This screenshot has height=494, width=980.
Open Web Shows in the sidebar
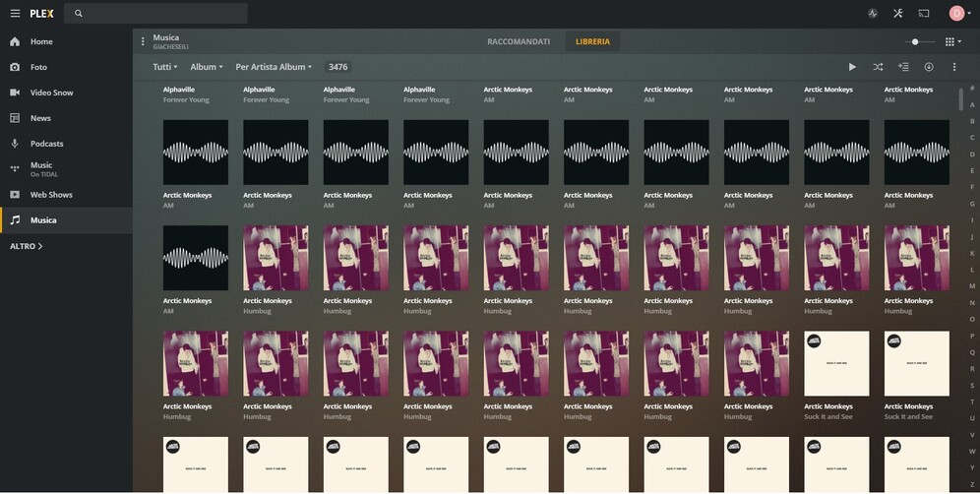[x=66, y=195]
